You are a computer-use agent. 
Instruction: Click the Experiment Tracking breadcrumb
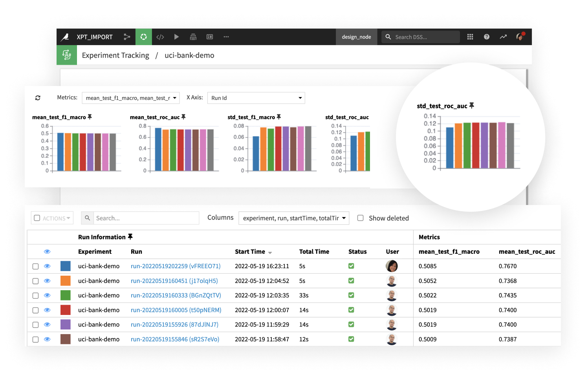point(115,55)
